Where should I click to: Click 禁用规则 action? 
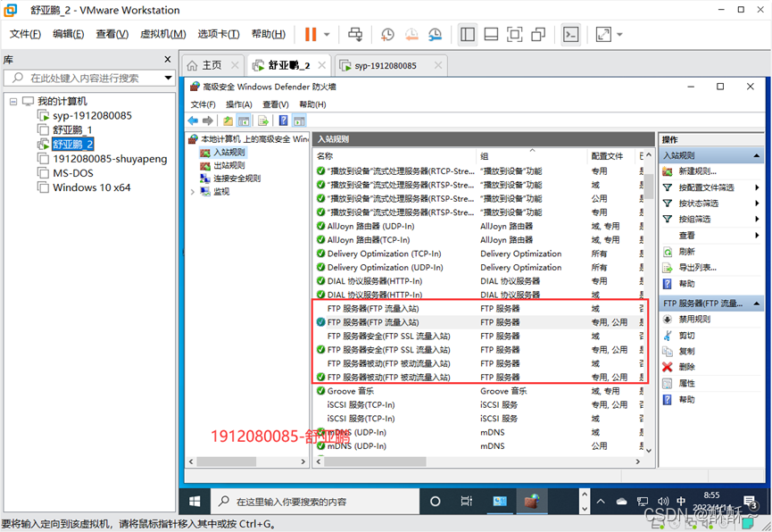click(694, 320)
